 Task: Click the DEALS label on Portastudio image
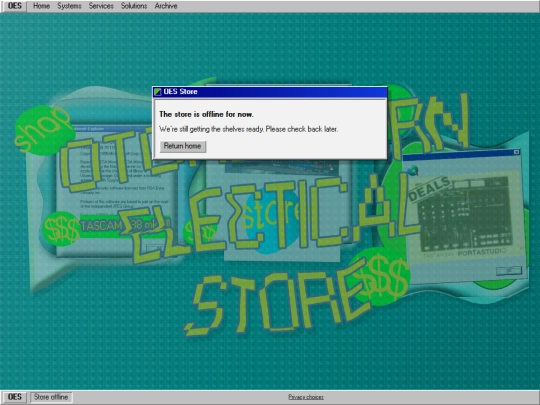pos(430,188)
